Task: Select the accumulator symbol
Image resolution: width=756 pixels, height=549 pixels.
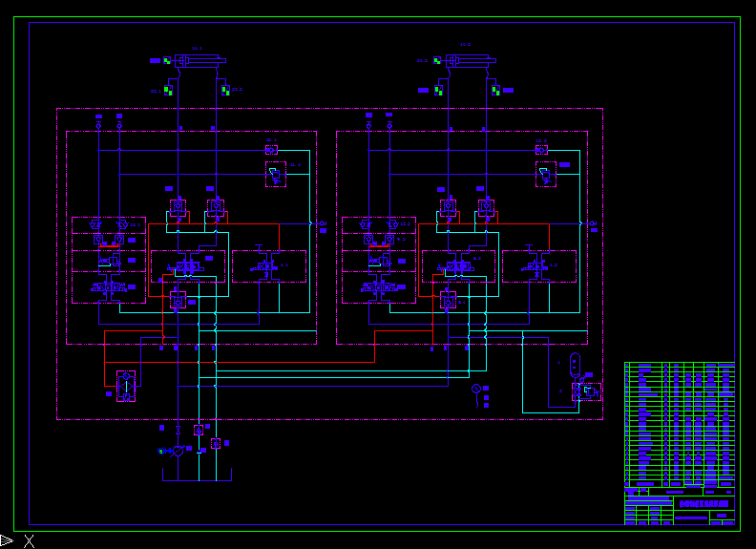Action: coord(576,365)
